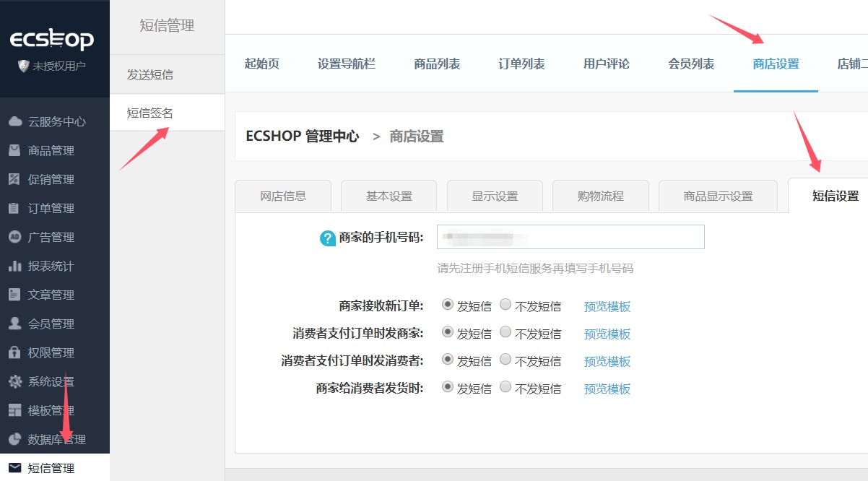The width and height of the screenshot is (868, 481).
Task: Click the 会员管理 person icon
Action: pos(15,324)
